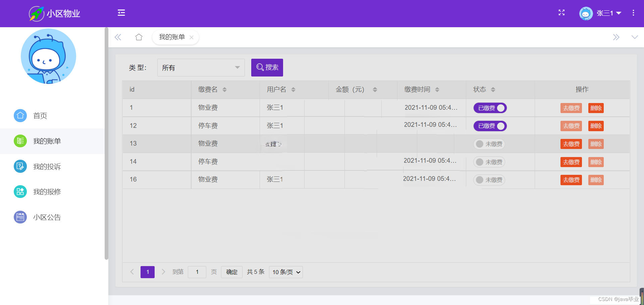The image size is (644, 305).
Task: Click 去缴费 for bill id 12
Action: click(x=571, y=126)
